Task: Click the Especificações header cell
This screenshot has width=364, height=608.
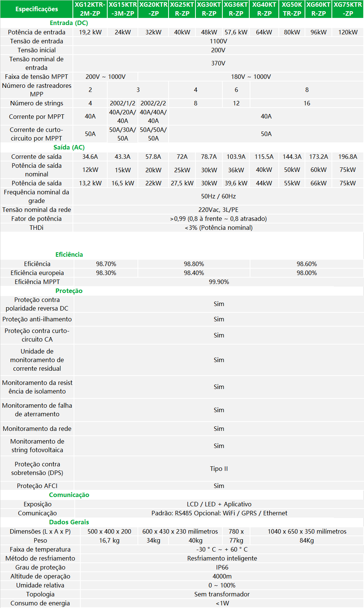Action: [x=37, y=9]
